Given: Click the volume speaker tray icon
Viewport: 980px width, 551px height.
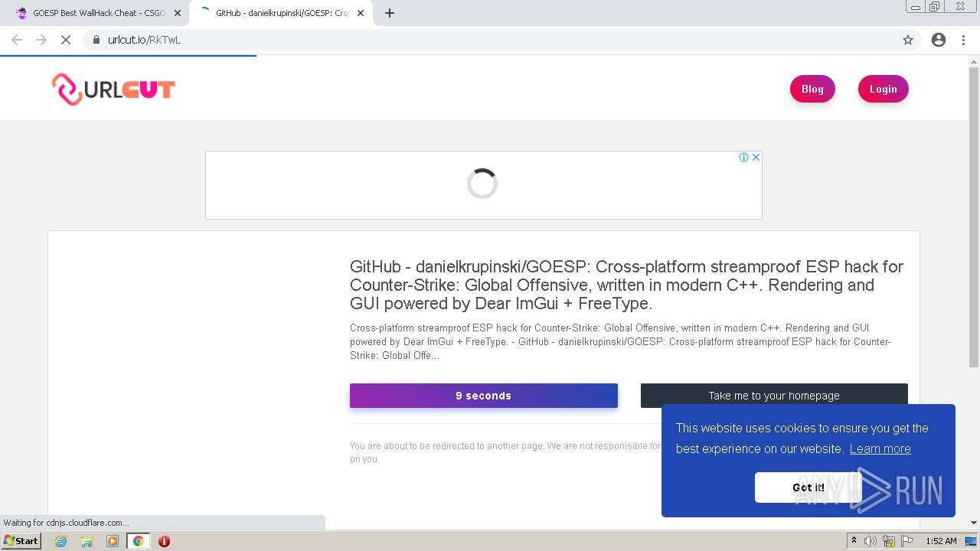Looking at the screenshot, I should (x=871, y=541).
